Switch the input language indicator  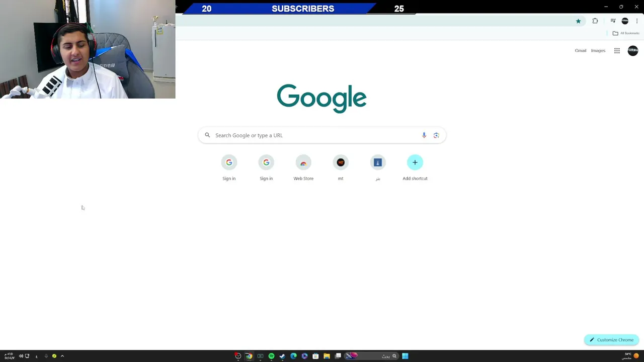pos(36,356)
